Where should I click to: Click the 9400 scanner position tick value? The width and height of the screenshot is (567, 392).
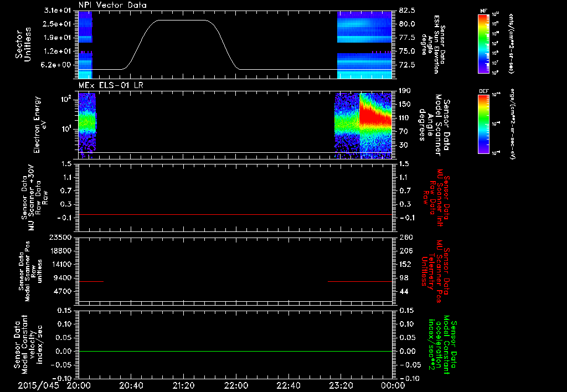[x=63, y=278]
